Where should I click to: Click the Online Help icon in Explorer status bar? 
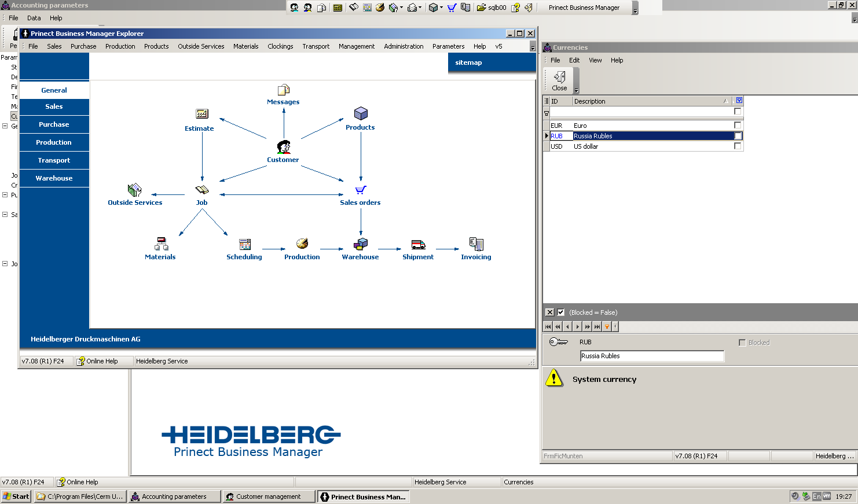tap(81, 361)
